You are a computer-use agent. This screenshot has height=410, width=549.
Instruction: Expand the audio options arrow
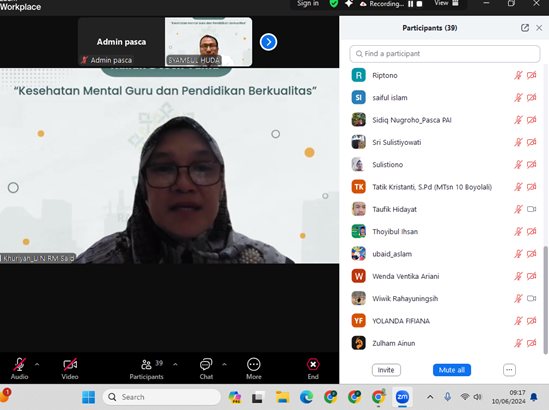coord(37,364)
